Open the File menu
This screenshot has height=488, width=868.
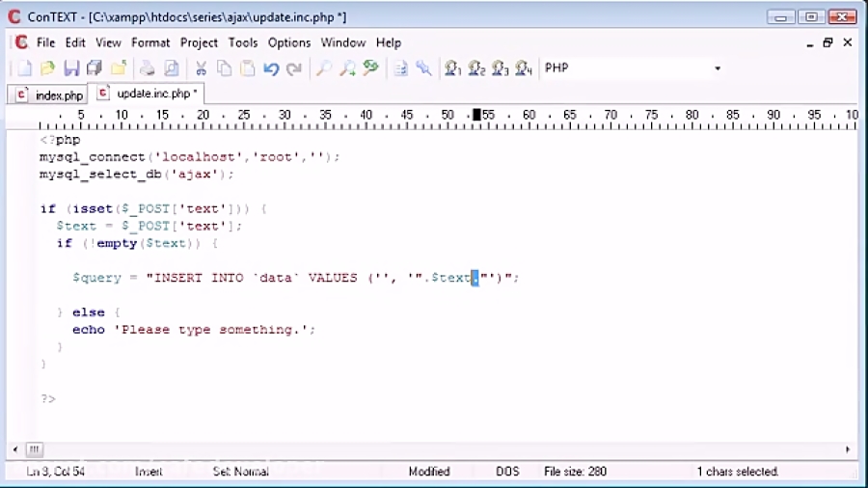46,42
